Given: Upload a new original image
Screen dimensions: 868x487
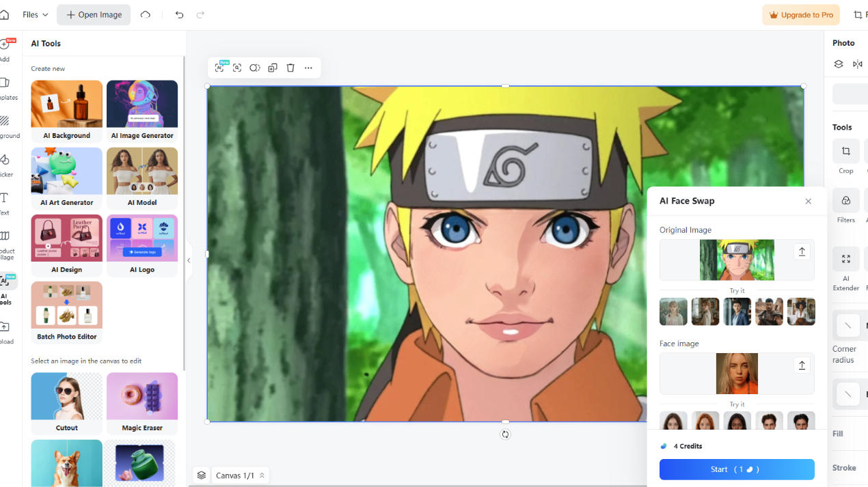Looking at the screenshot, I should (802, 251).
